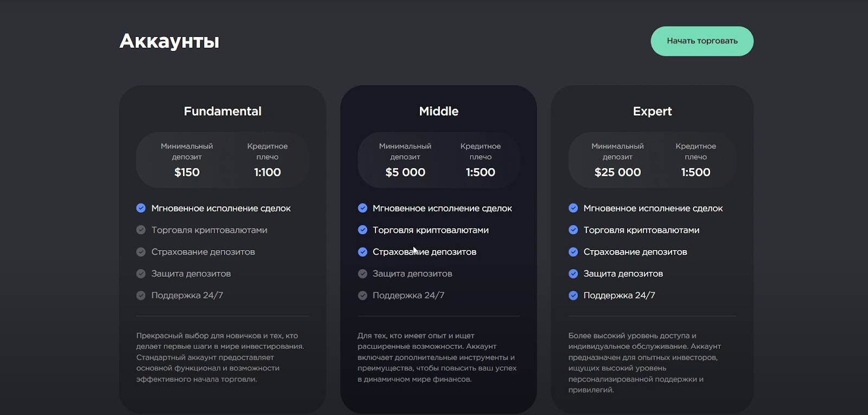This screenshot has height=415, width=868.
Task: Click blue checkmark beside Middle Торговля криптовалютами
Action: (x=363, y=230)
